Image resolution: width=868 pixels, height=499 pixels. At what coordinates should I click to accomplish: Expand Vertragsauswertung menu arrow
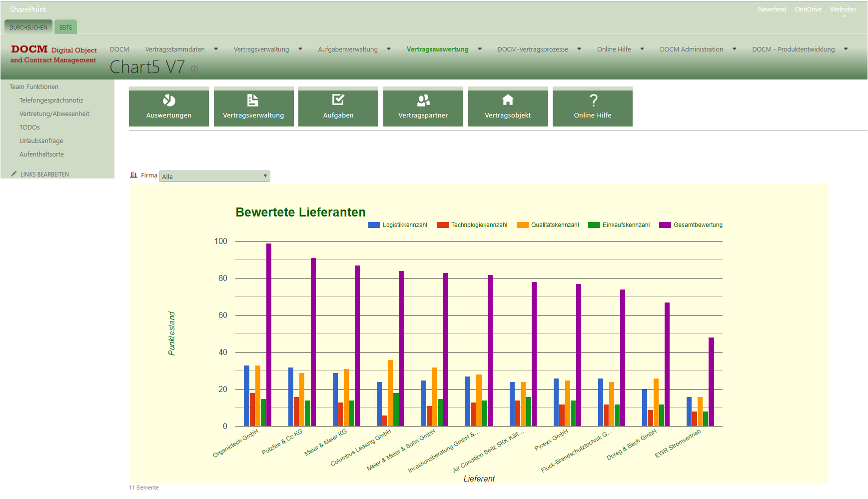pyautogui.click(x=480, y=49)
